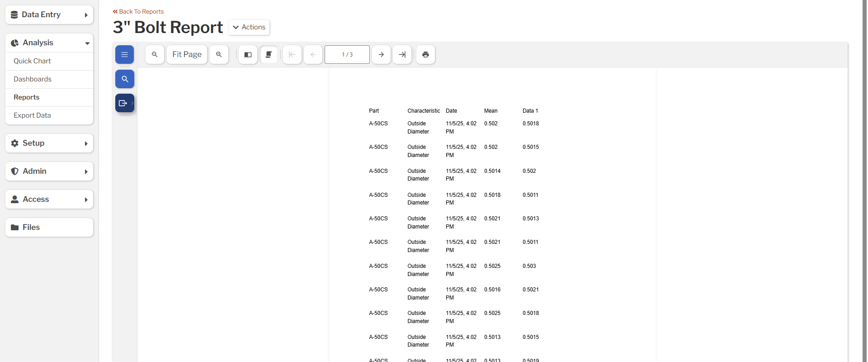Toggle continuous scroll page mode
This screenshot has height=362, width=868.
269,54
